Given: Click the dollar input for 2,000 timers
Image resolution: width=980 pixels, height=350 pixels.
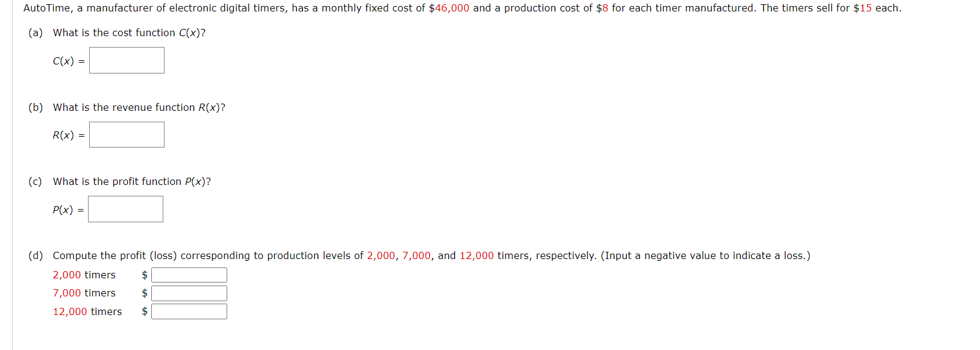Looking at the screenshot, I should click(189, 275).
